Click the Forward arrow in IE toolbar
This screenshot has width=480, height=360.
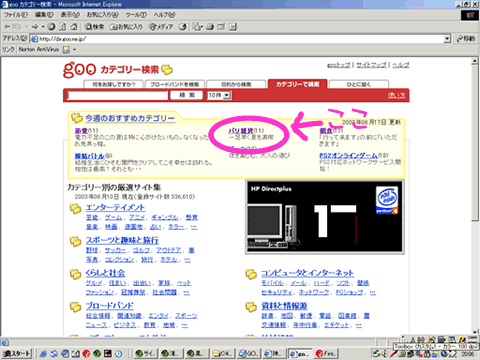click(35, 27)
